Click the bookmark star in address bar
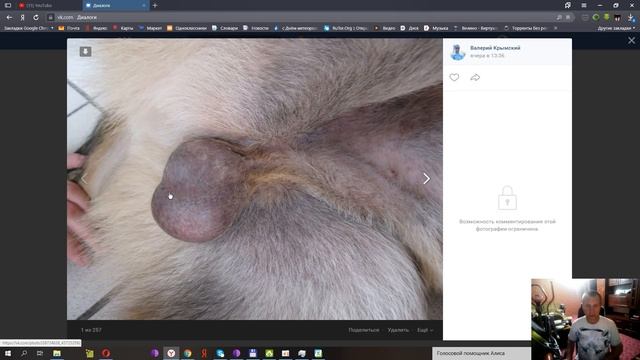640x360 pixels. point(568,18)
